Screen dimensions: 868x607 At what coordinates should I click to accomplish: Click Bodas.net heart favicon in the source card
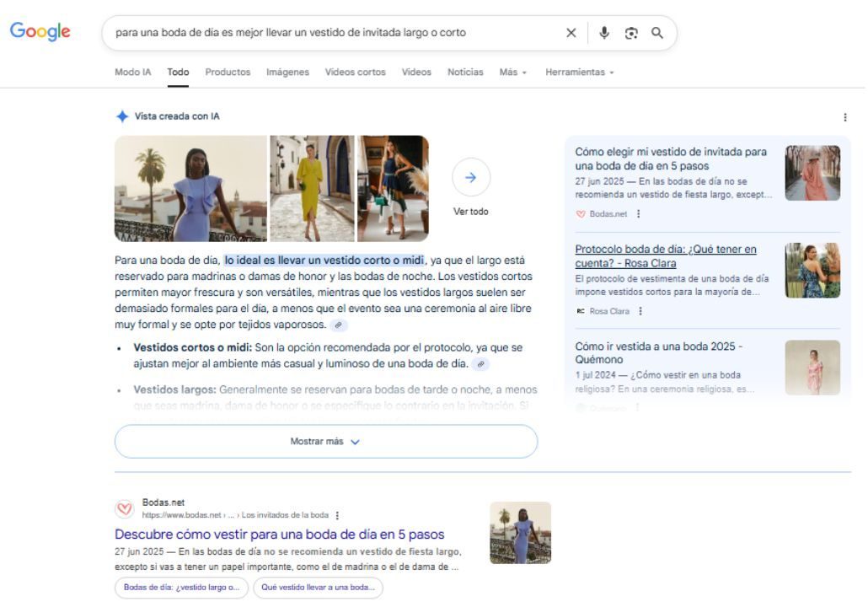point(580,214)
